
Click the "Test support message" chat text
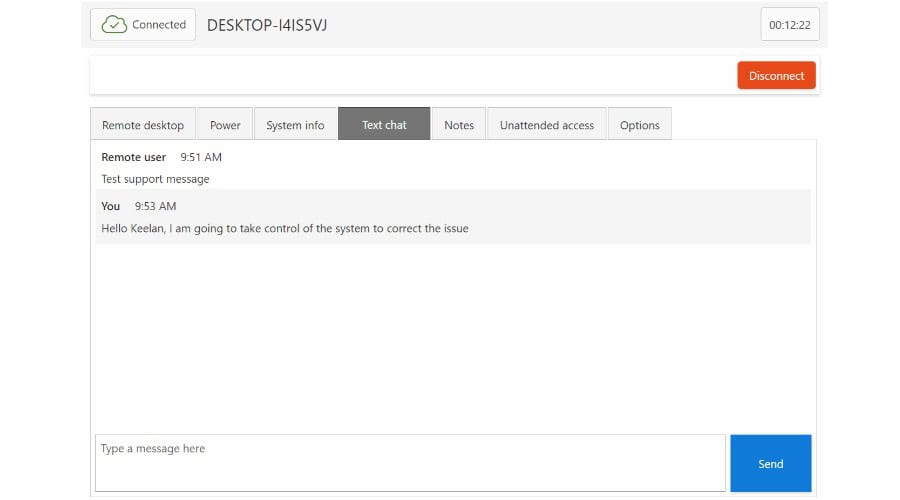[155, 179]
